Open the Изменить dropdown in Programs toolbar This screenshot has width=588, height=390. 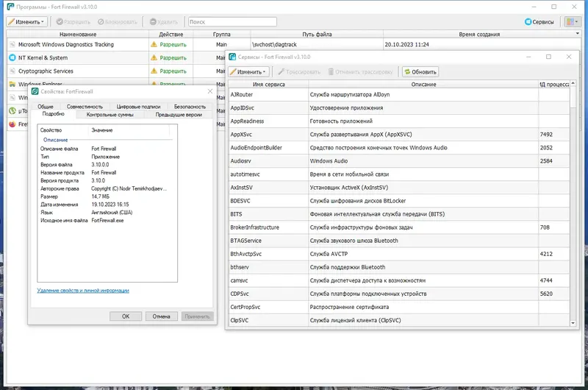[26, 22]
